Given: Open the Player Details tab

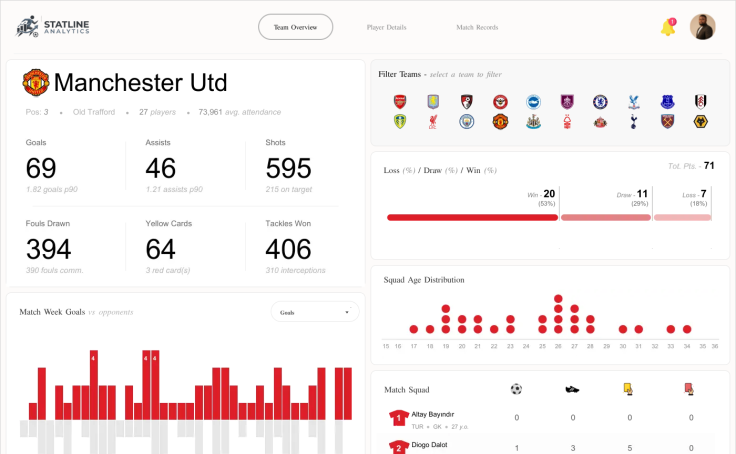Looking at the screenshot, I should [x=386, y=27].
